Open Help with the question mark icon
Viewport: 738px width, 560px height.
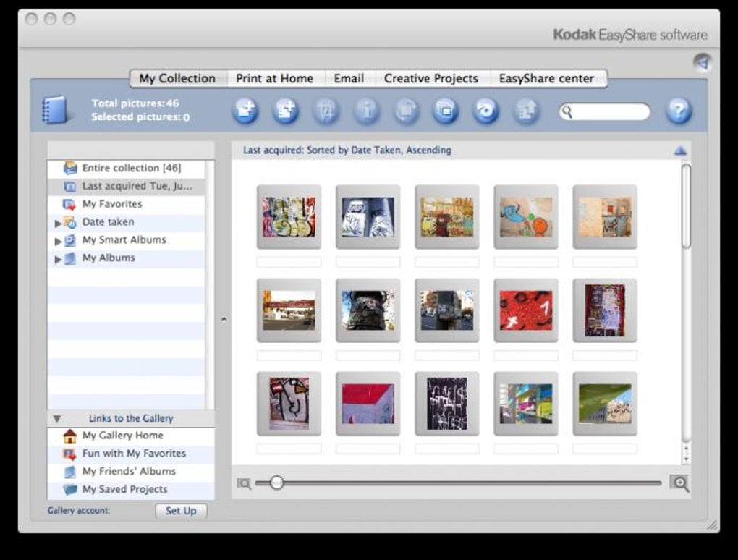point(679,111)
